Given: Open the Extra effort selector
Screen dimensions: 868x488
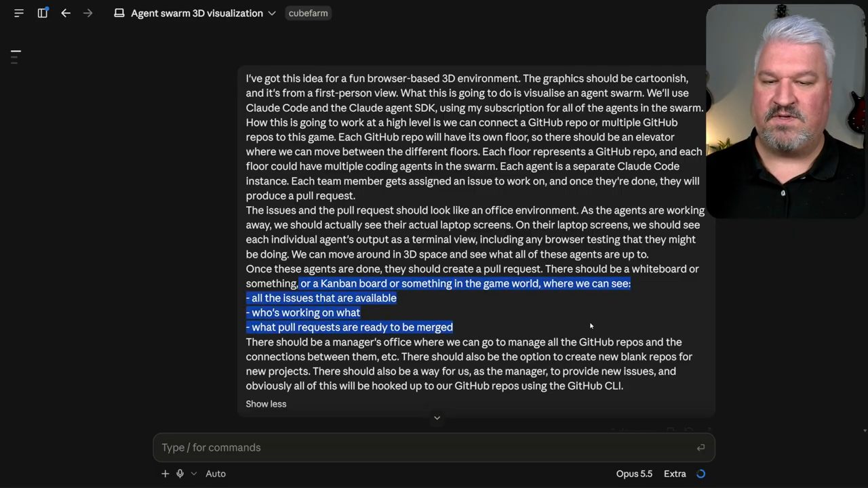Looking at the screenshot, I should 675,474.
